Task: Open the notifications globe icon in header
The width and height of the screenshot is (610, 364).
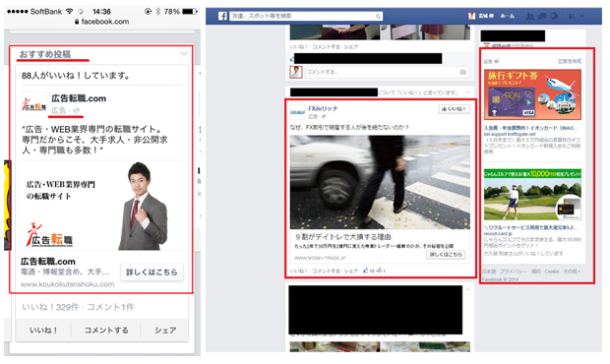Action: click(554, 17)
